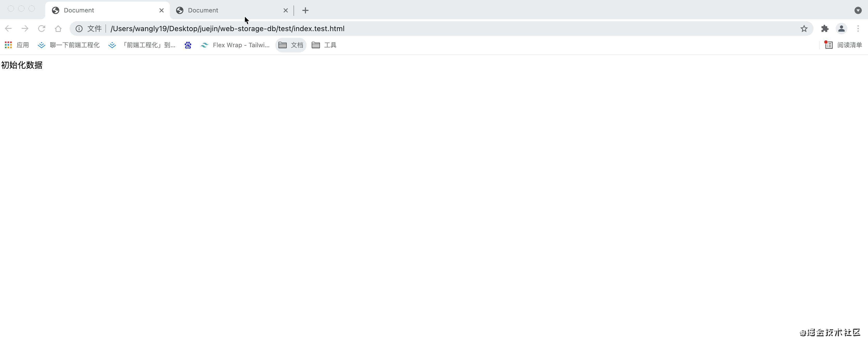Open the user profile avatar
868x343 pixels.
pos(842,29)
